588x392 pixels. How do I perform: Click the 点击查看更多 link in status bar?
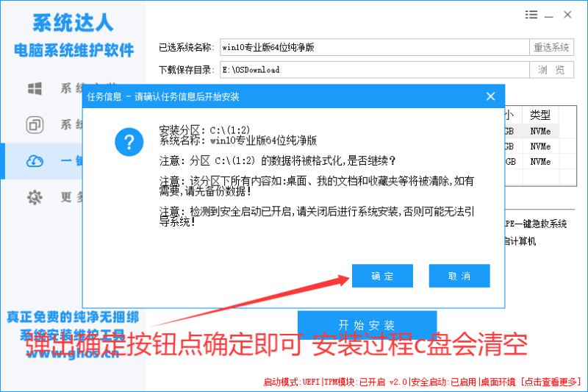pyautogui.click(x=551, y=382)
